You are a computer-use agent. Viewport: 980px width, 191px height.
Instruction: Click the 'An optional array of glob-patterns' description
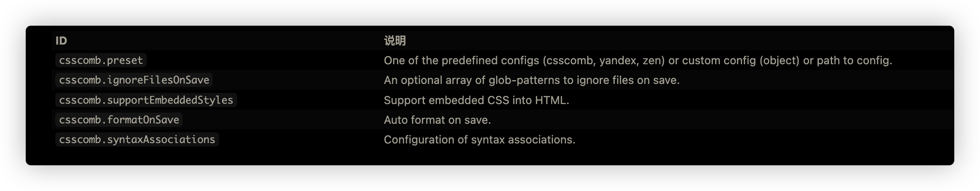[532, 80]
